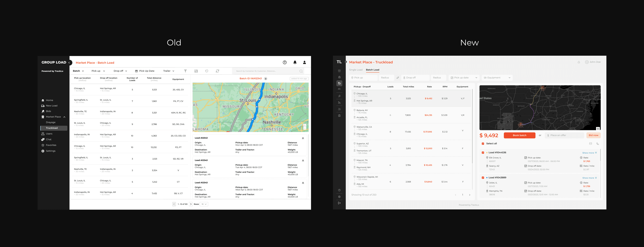Click the notification bell in new header
This screenshot has width=644, height=247.
(x=579, y=62)
